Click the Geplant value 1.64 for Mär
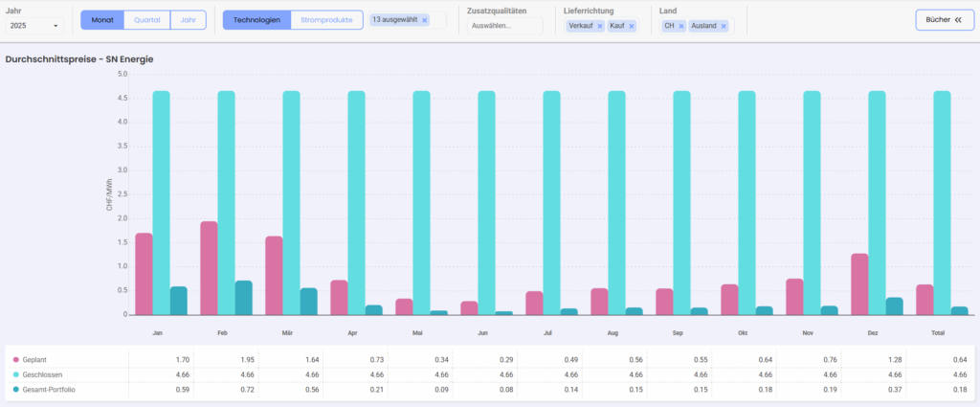 click(x=314, y=360)
